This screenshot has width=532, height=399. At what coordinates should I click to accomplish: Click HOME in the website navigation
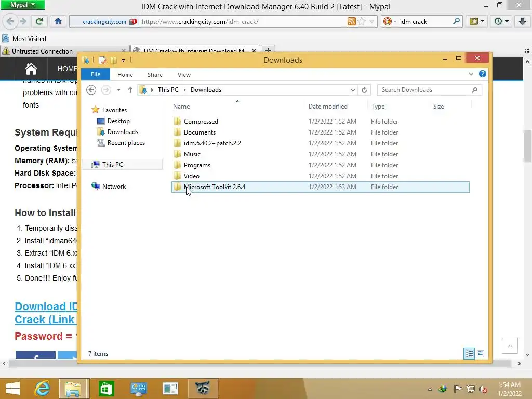click(x=67, y=69)
